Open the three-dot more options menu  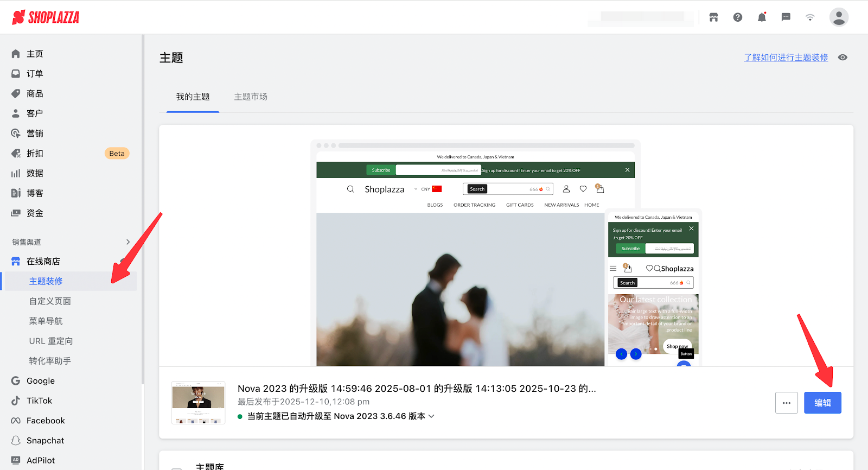coord(786,403)
